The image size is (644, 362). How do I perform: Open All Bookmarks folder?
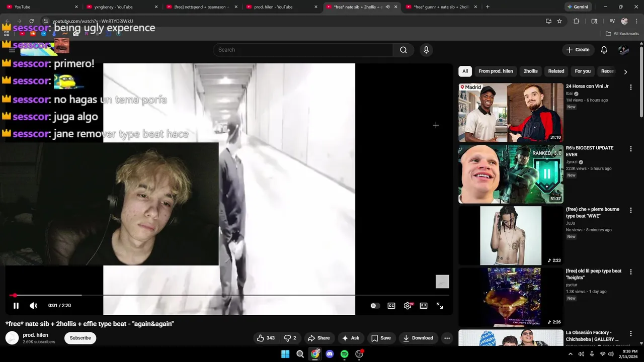point(622,34)
